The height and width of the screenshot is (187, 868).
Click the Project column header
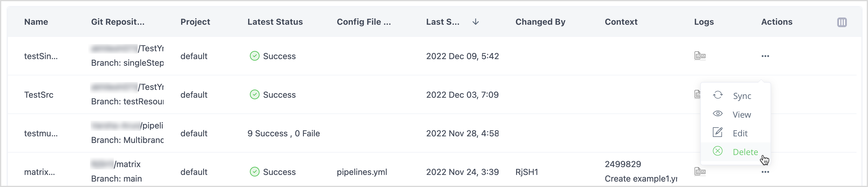195,22
